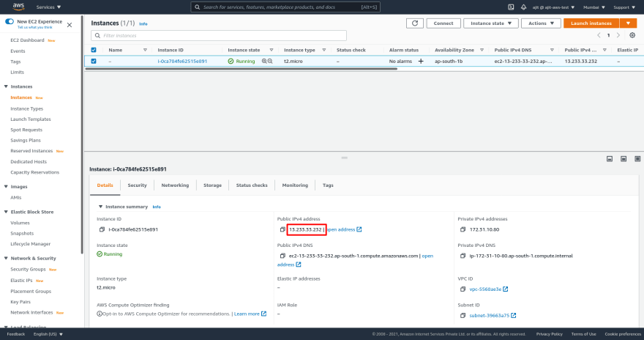Click open address link beside public IP
This screenshot has width=644, height=340.
click(x=344, y=229)
